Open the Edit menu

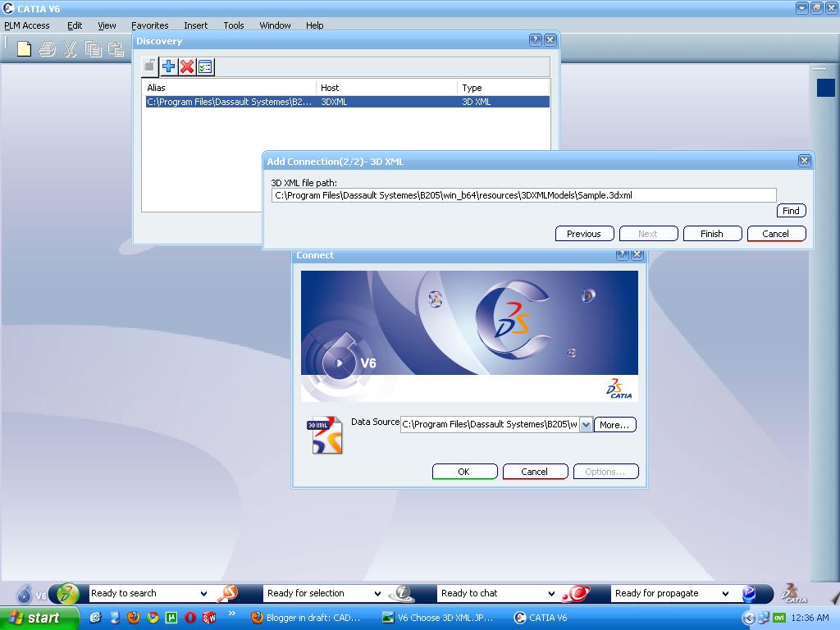[x=75, y=25]
